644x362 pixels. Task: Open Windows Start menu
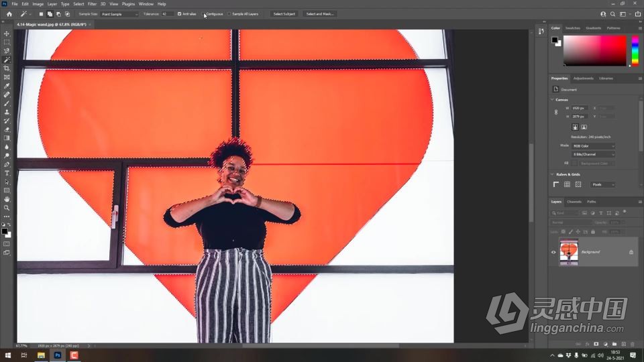click(8, 355)
